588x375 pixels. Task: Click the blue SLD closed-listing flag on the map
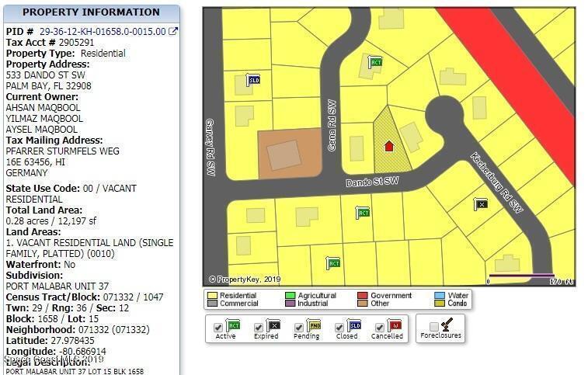tap(253, 80)
